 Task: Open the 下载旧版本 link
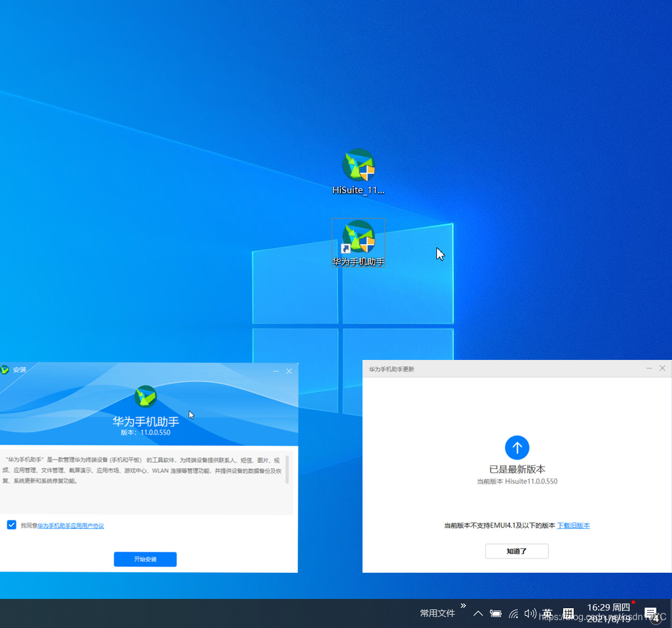[x=574, y=525]
